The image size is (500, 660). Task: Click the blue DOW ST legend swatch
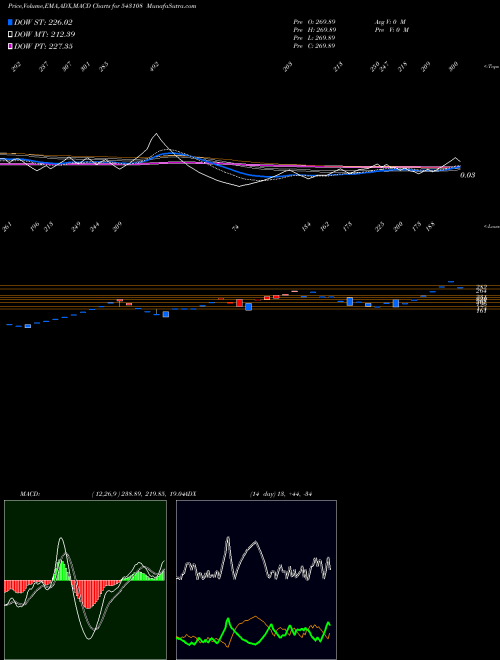tap(10, 22)
